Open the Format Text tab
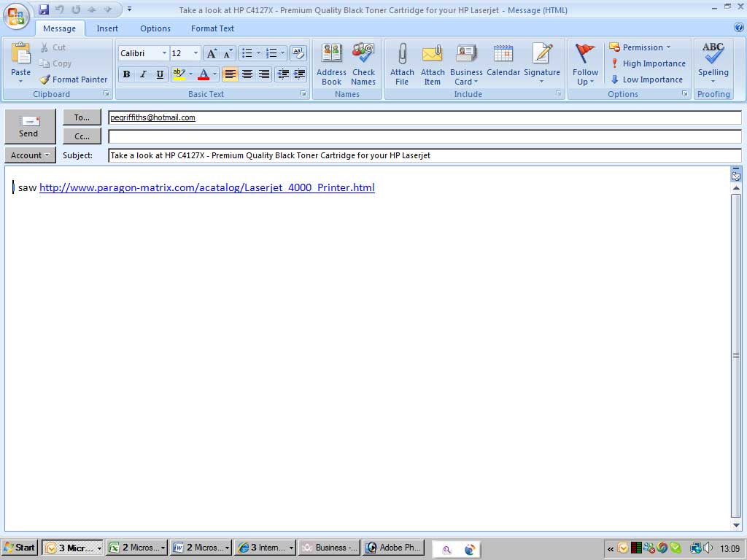Viewport: 747px width, 560px height. 212,28
